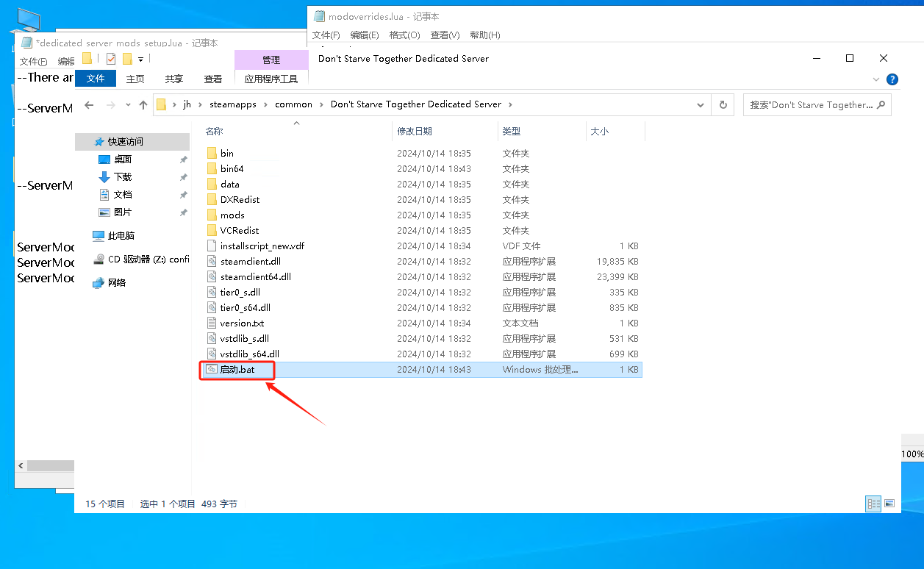Click the data folder icon
924x569 pixels.
(212, 184)
